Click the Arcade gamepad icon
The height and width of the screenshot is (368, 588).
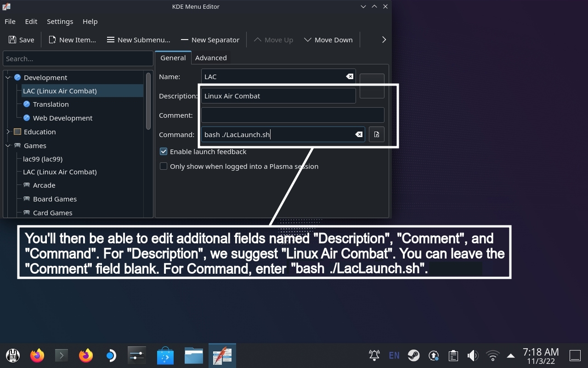(x=27, y=185)
